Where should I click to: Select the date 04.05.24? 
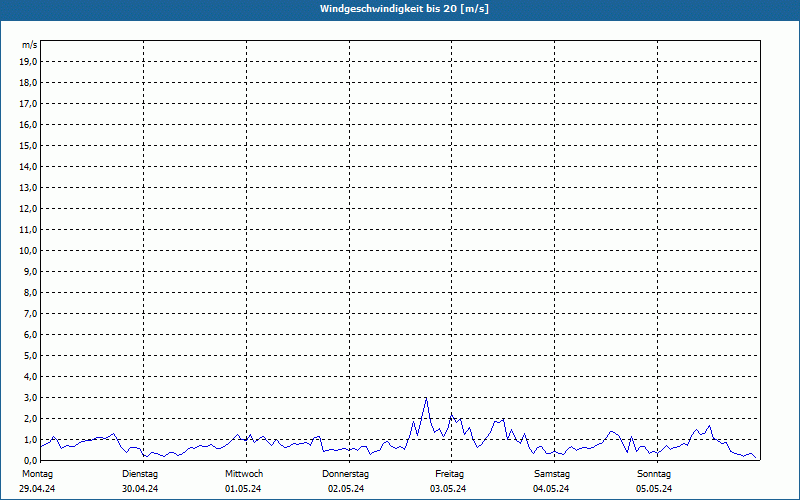point(551,489)
